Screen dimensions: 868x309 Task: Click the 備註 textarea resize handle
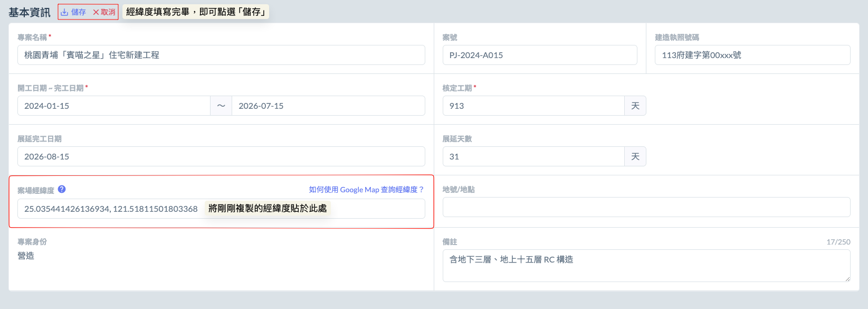click(847, 279)
